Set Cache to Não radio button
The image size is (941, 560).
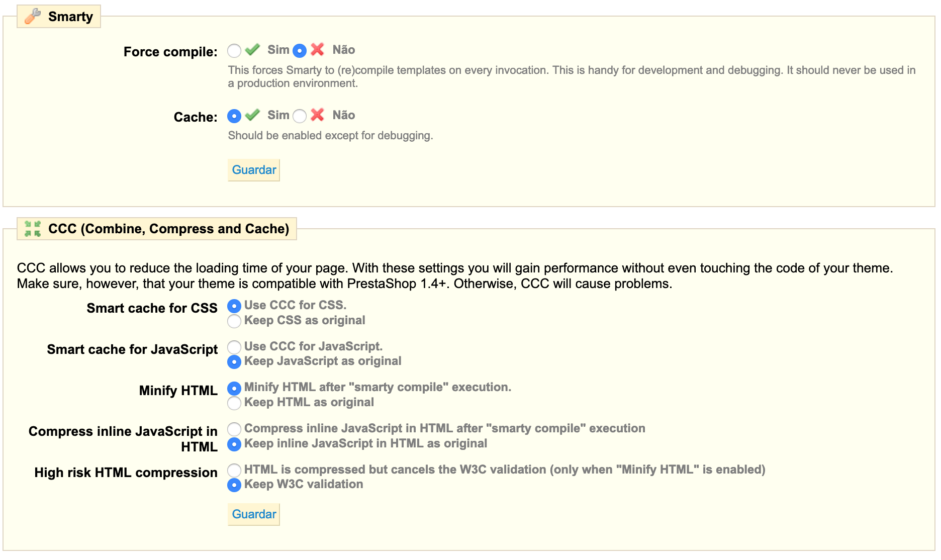tap(300, 116)
